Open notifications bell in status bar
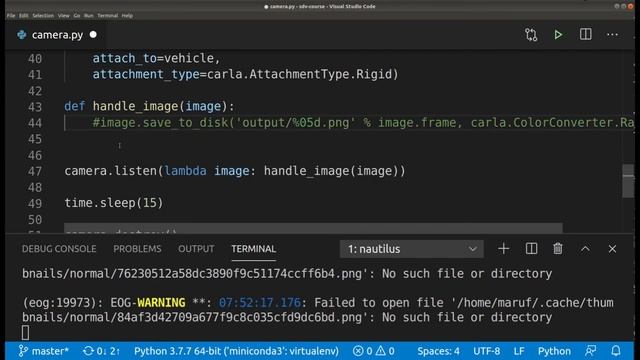The height and width of the screenshot is (360, 640). (x=616, y=351)
